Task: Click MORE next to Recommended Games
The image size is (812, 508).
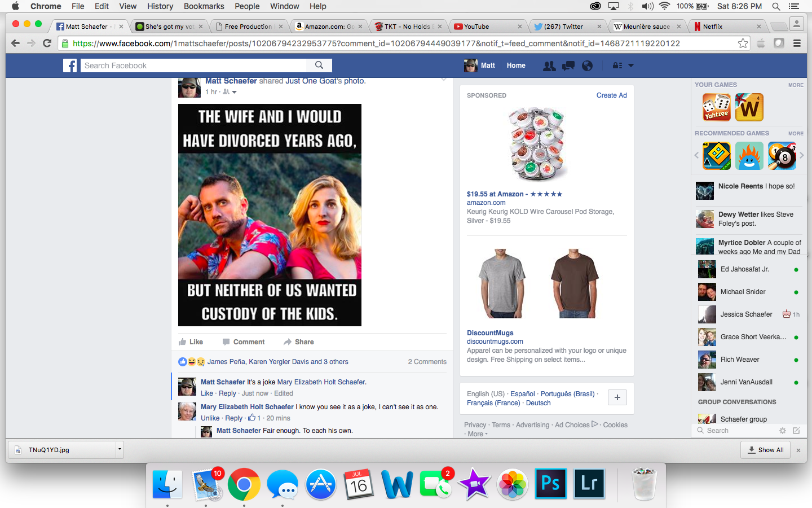Action: [796, 134]
